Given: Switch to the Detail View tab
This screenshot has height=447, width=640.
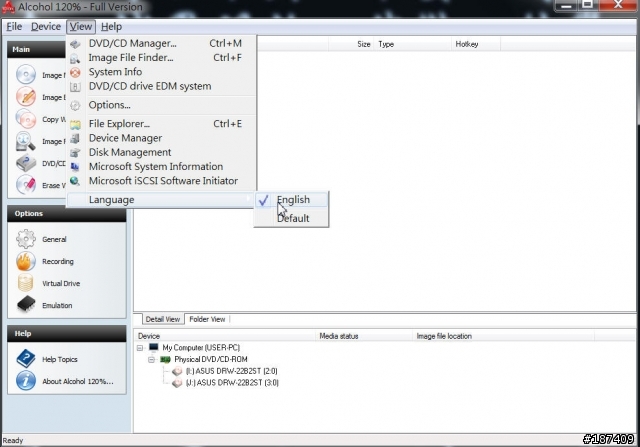Looking at the screenshot, I should click(163, 319).
